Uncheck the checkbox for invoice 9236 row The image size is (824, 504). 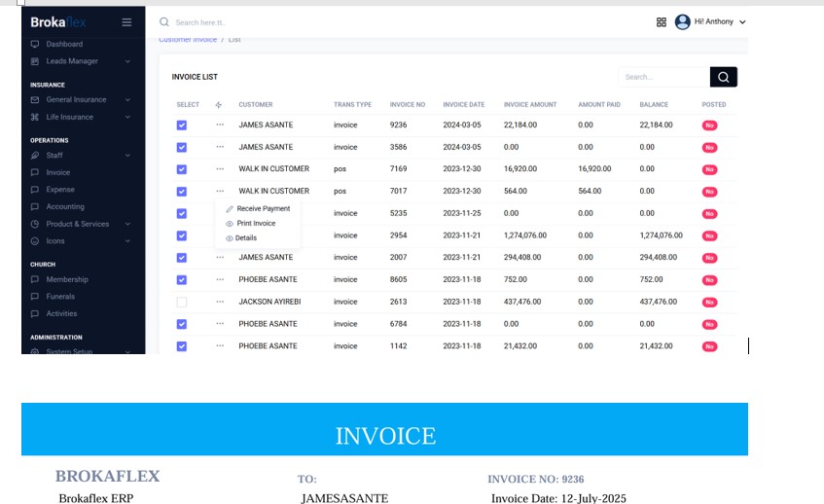tap(182, 125)
